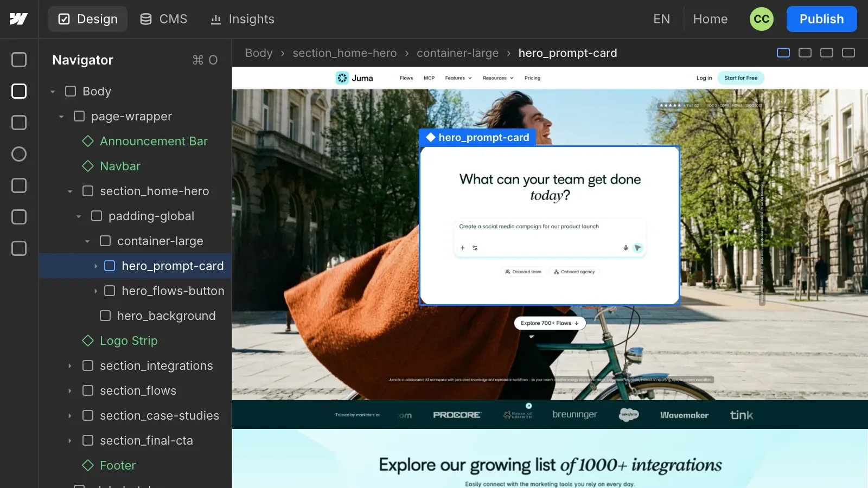The height and width of the screenshot is (488, 868).
Task: Click the Publish button
Action: point(821,19)
